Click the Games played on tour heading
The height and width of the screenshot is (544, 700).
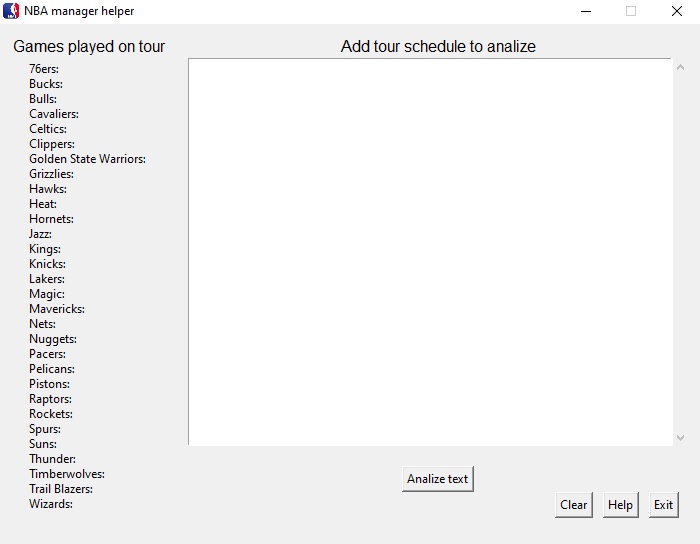click(x=89, y=46)
